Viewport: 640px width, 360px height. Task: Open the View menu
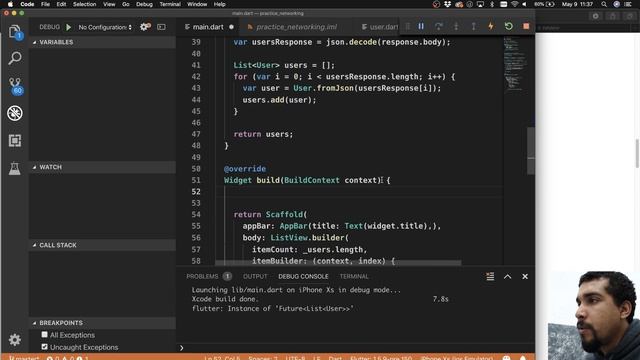[109, 4]
